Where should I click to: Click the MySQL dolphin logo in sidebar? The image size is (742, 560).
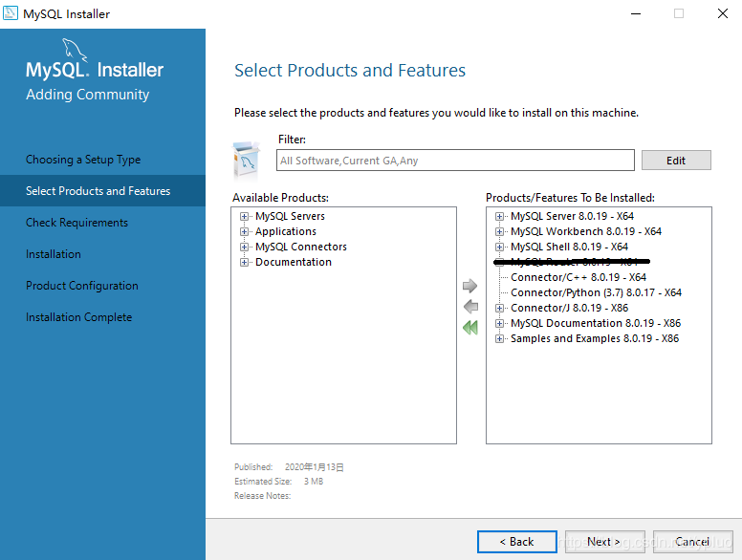pyautogui.click(x=75, y=50)
